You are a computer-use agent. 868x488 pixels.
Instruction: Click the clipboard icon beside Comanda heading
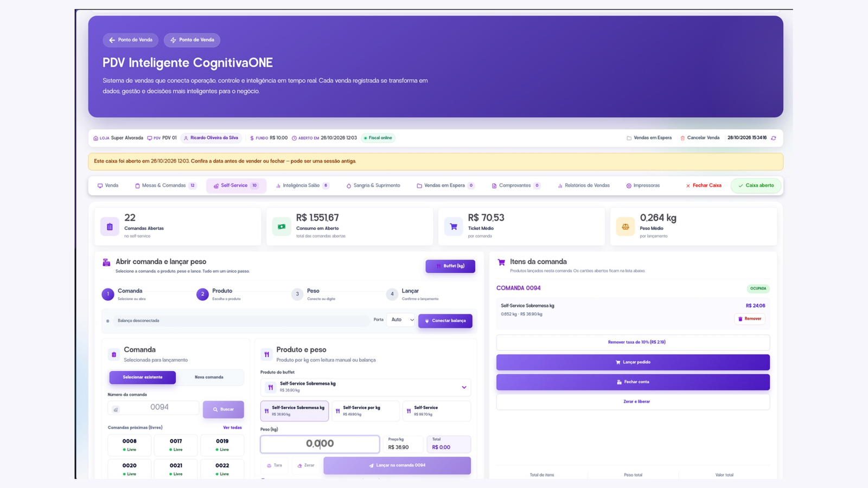tap(114, 355)
